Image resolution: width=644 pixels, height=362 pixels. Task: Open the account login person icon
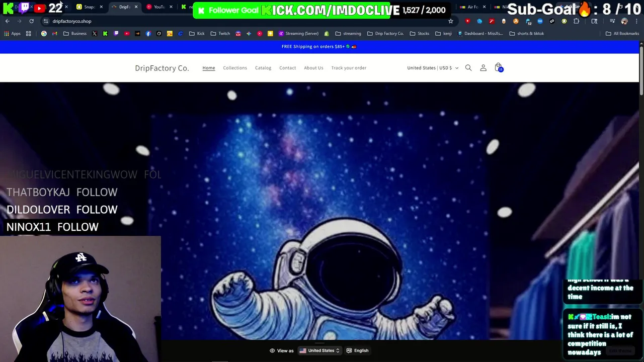point(483,68)
